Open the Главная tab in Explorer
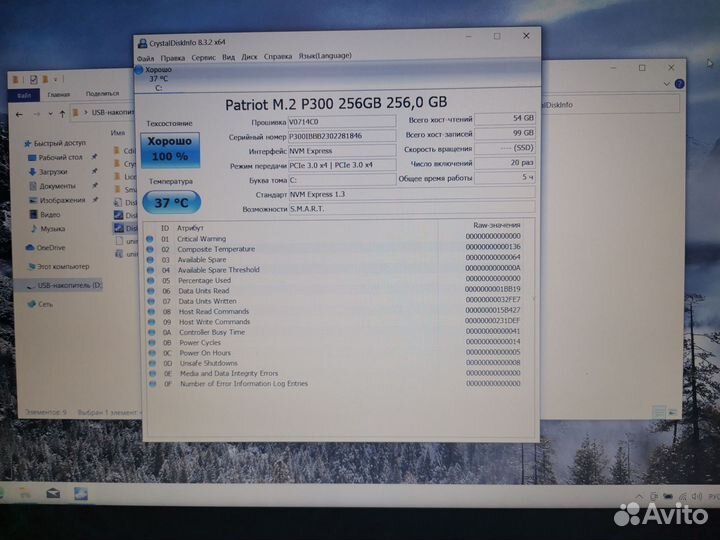The image size is (720, 540). (59, 95)
